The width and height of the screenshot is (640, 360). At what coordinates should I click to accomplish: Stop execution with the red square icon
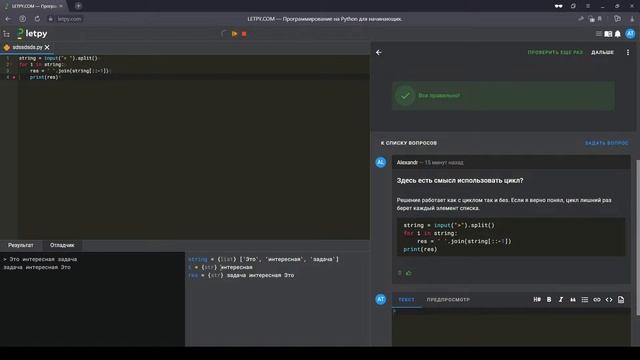(244, 34)
